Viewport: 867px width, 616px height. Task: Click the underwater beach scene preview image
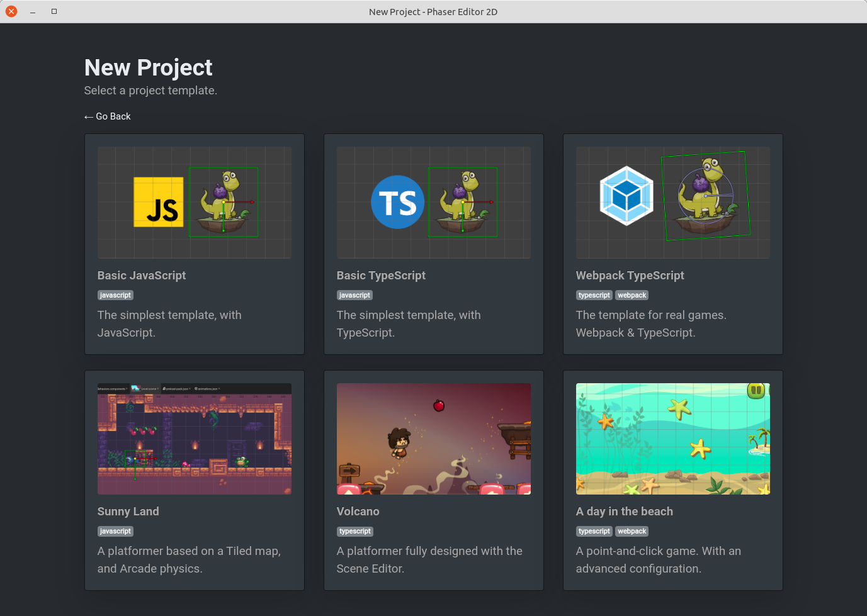pos(672,439)
